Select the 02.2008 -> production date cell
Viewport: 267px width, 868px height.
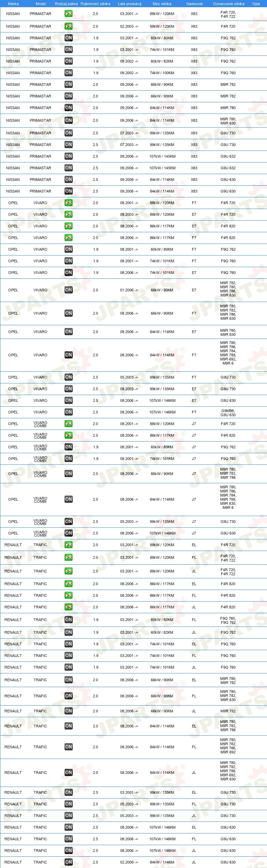point(129,862)
